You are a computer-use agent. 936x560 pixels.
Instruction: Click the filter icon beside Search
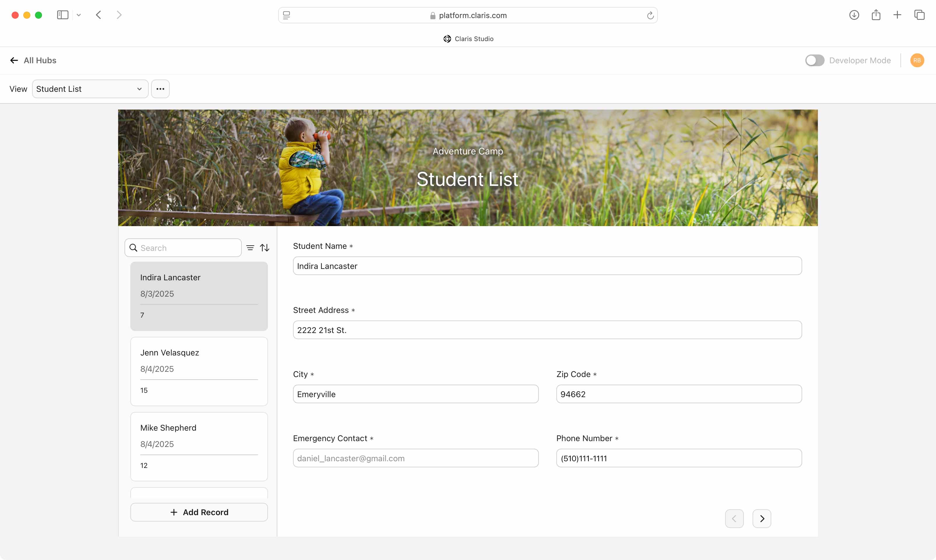pos(250,248)
